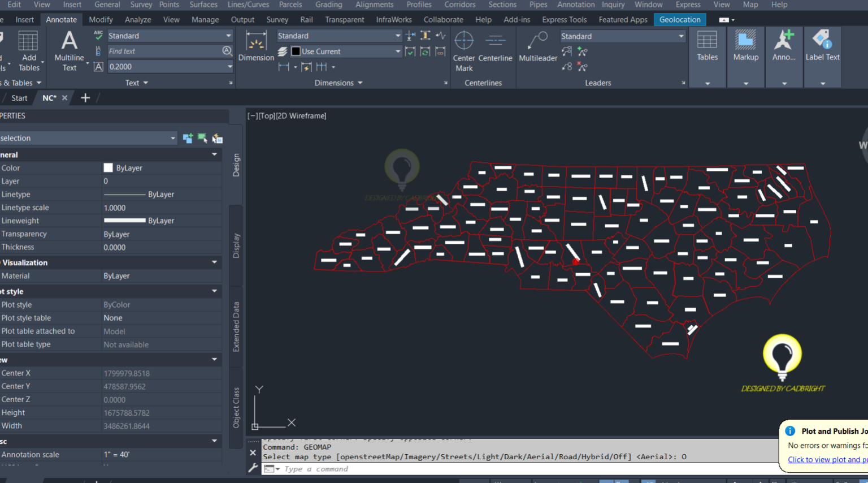Expand the Dimensions panel flyout
This screenshot has width=868, height=483.
pyautogui.click(x=338, y=83)
